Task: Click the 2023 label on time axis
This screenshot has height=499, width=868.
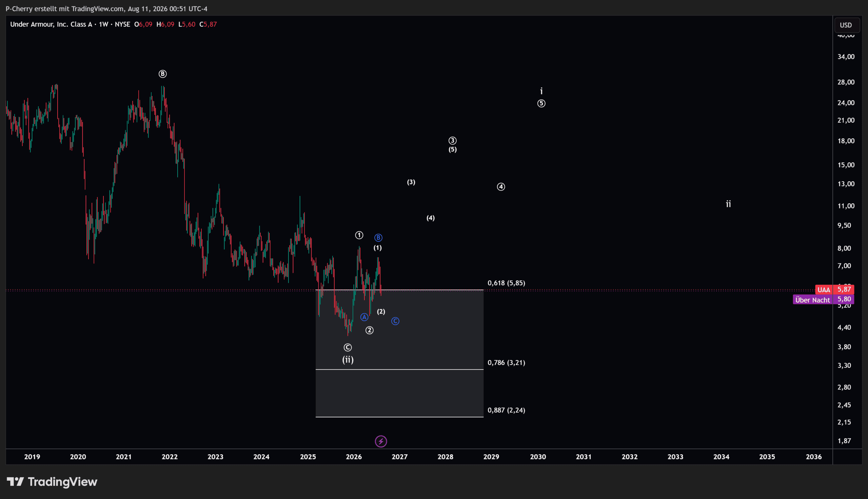Action: tap(216, 457)
